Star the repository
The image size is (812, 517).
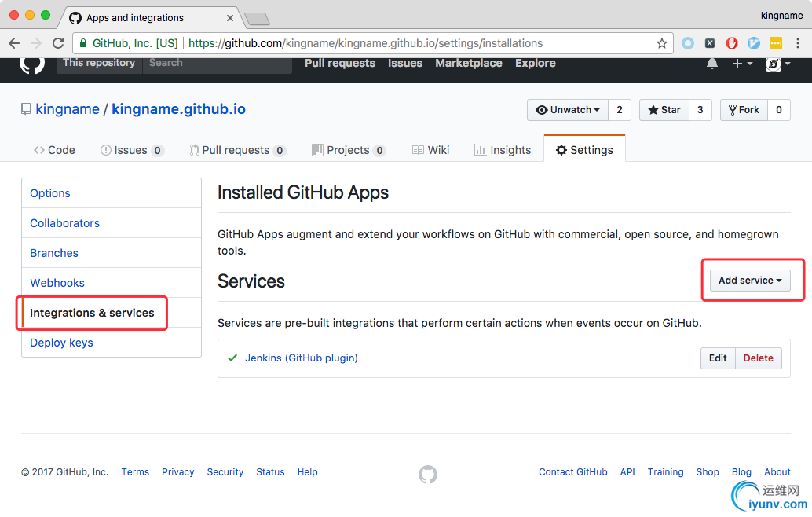tap(664, 110)
